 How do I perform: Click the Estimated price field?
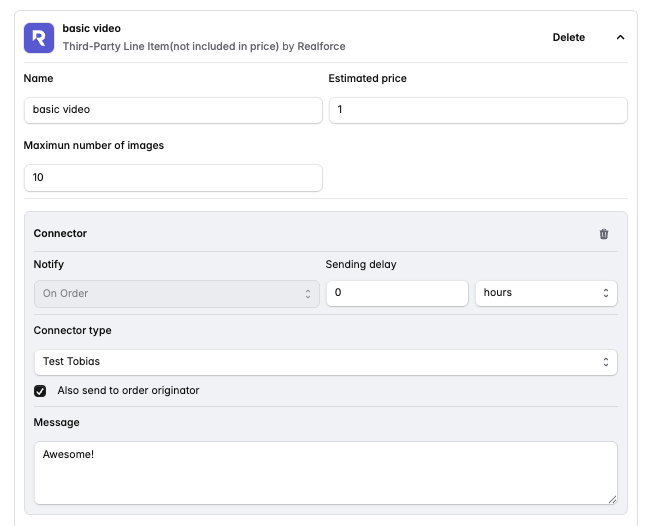pyautogui.click(x=478, y=110)
